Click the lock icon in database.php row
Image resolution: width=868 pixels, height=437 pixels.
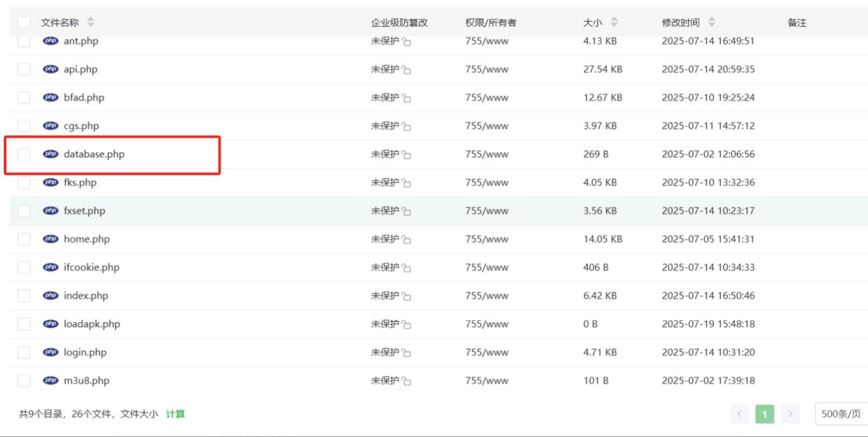(406, 155)
